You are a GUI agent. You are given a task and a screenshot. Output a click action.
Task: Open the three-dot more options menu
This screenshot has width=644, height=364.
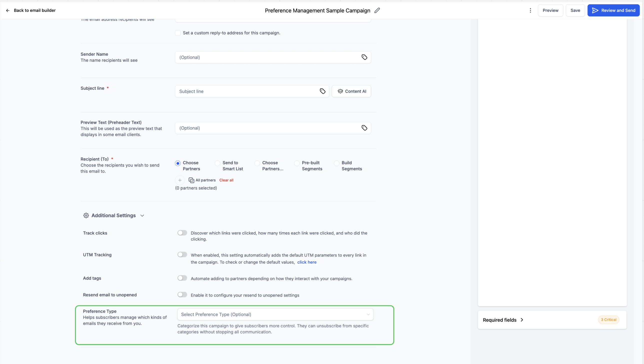point(530,10)
